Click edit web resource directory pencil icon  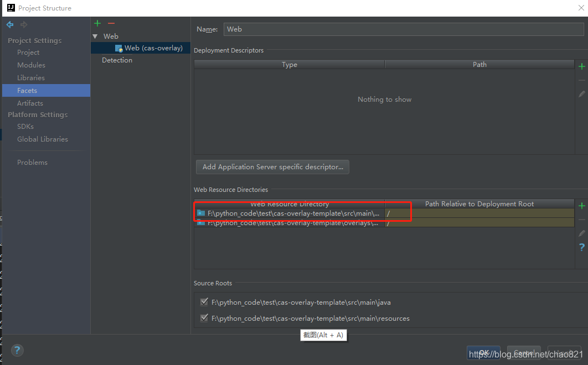point(581,233)
